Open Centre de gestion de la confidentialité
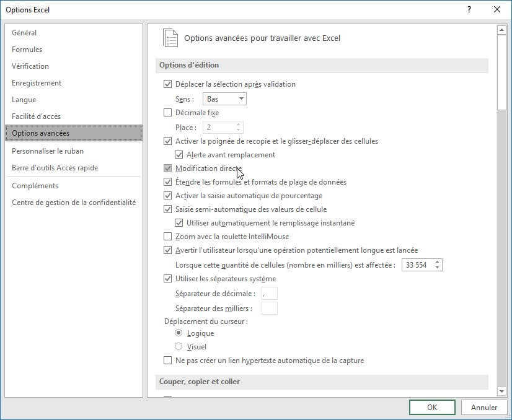The image size is (512, 420). point(74,203)
